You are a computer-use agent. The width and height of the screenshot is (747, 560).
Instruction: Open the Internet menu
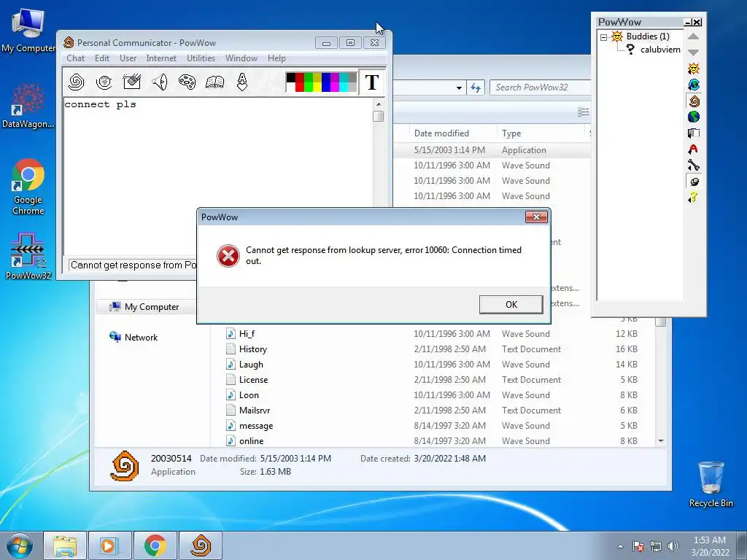(x=161, y=58)
